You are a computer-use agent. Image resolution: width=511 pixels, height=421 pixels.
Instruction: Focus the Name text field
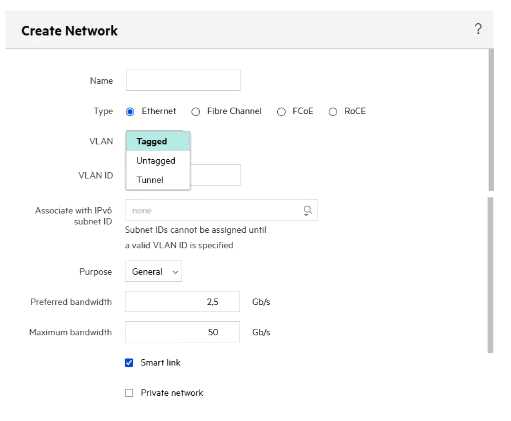(183, 80)
